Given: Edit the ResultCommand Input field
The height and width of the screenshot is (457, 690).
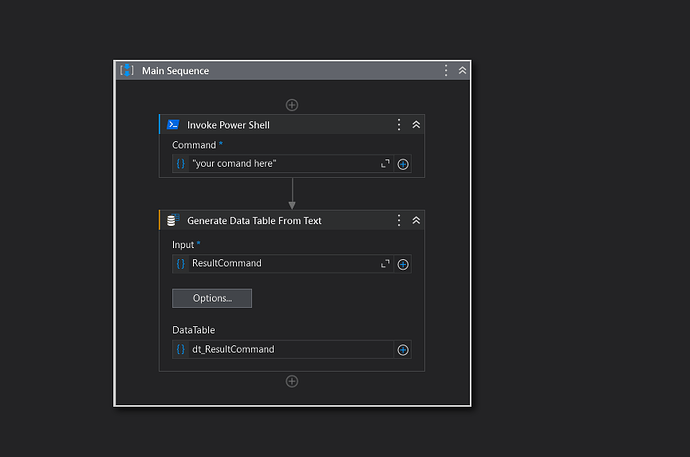Looking at the screenshot, I should 283,263.
